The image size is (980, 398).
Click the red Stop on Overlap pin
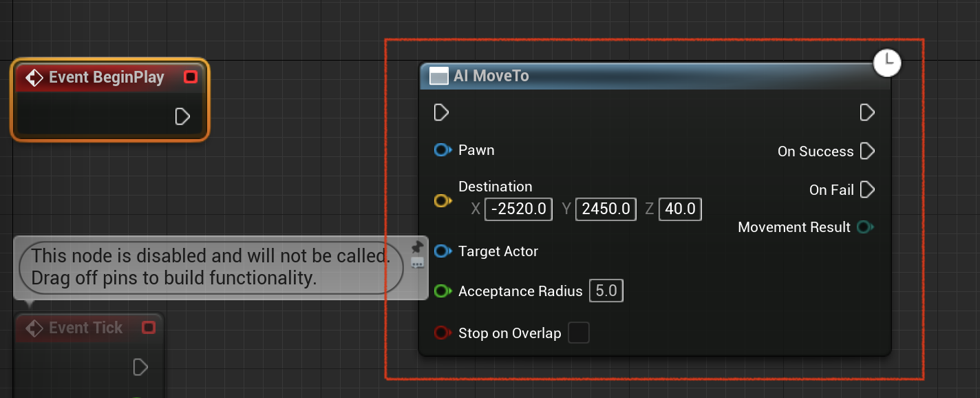[x=443, y=333]
